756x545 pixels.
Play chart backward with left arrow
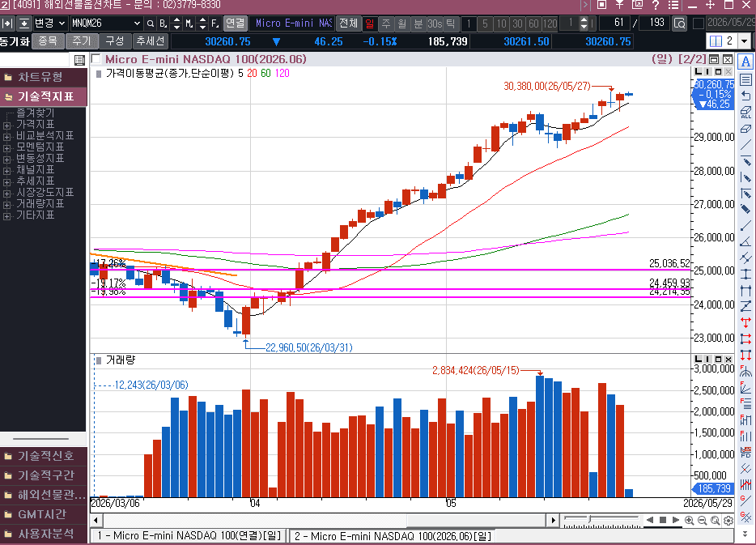(650, 520)
